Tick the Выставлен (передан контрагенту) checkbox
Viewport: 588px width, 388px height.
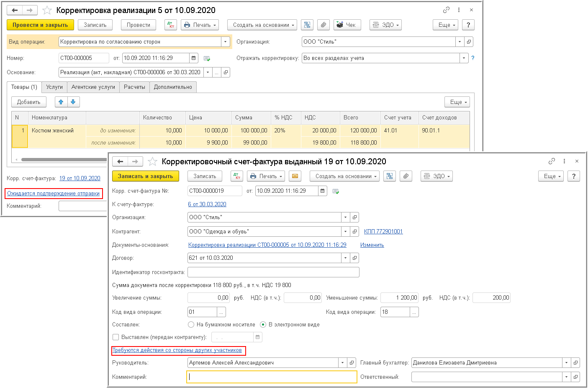[116, 337]
